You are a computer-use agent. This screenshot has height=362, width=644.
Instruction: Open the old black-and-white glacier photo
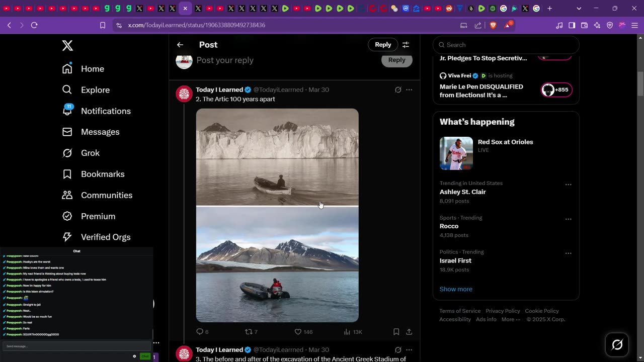(x=277, y=157)
